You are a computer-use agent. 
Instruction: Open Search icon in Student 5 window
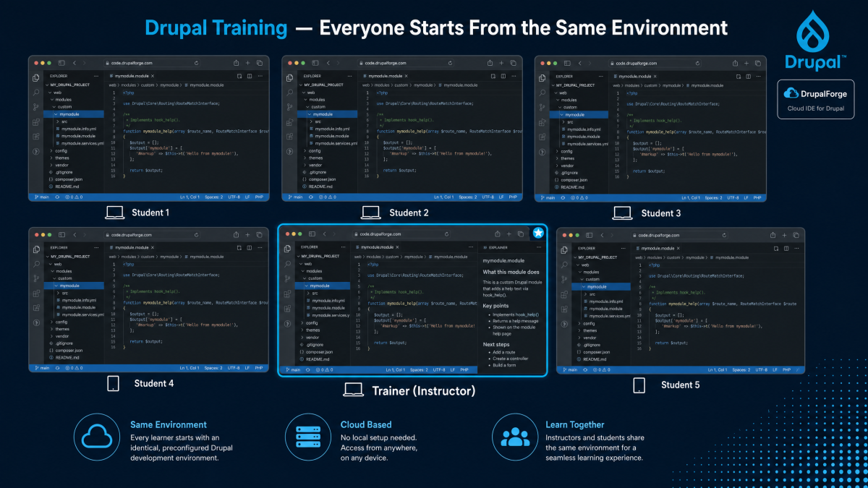click(563, 263)
